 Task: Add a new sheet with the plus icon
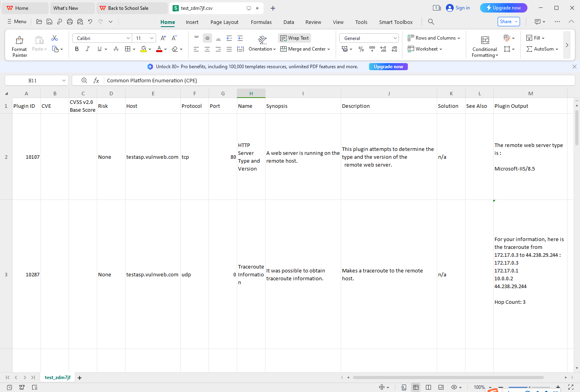coord(80,378)
